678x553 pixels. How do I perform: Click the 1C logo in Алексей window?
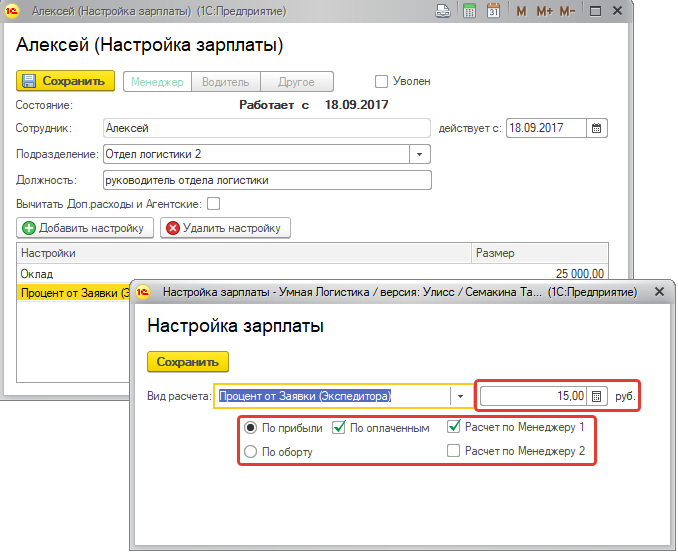pyautogui.click(x=12, y=11)
